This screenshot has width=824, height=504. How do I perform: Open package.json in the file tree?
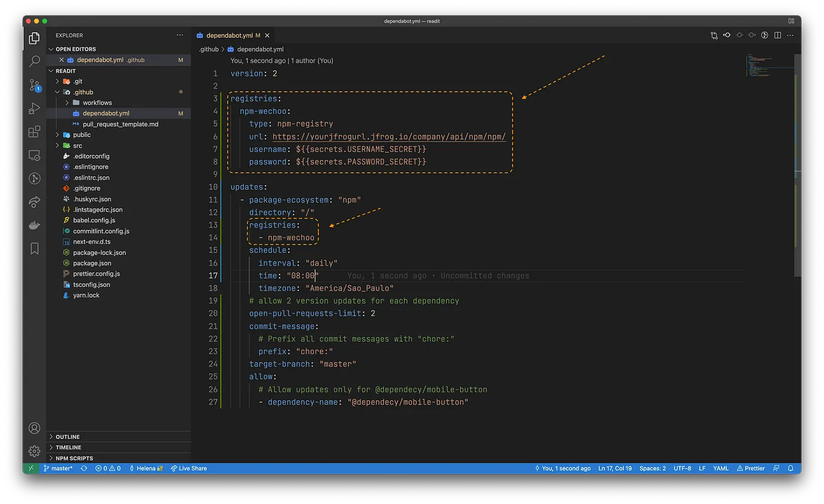pos(92,263)
